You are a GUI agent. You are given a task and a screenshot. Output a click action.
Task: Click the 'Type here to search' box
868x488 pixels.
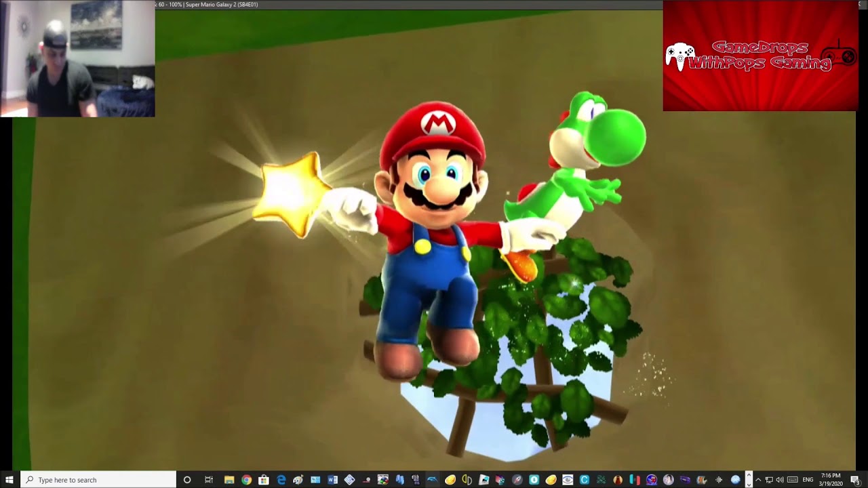pos(98,480)
